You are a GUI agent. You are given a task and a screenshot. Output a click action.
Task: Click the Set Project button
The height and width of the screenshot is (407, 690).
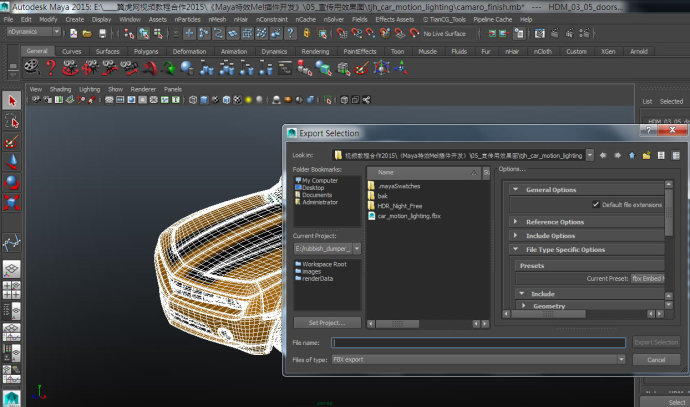point(327,323)
